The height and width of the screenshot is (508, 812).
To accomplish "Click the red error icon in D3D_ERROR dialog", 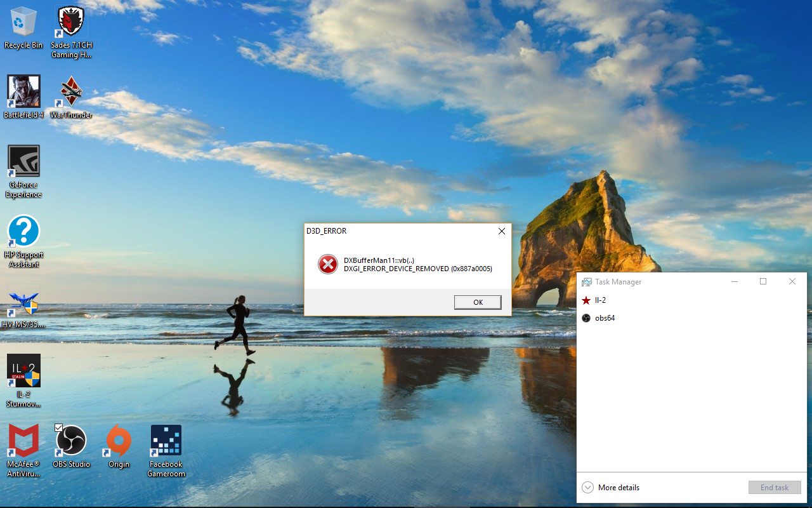I will coord(328,264).
